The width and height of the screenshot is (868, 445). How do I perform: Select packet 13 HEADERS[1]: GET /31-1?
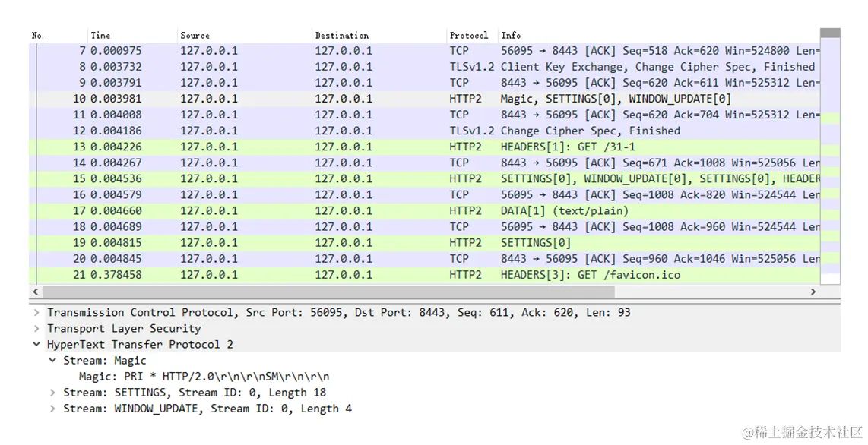click(x=424, y=147)
